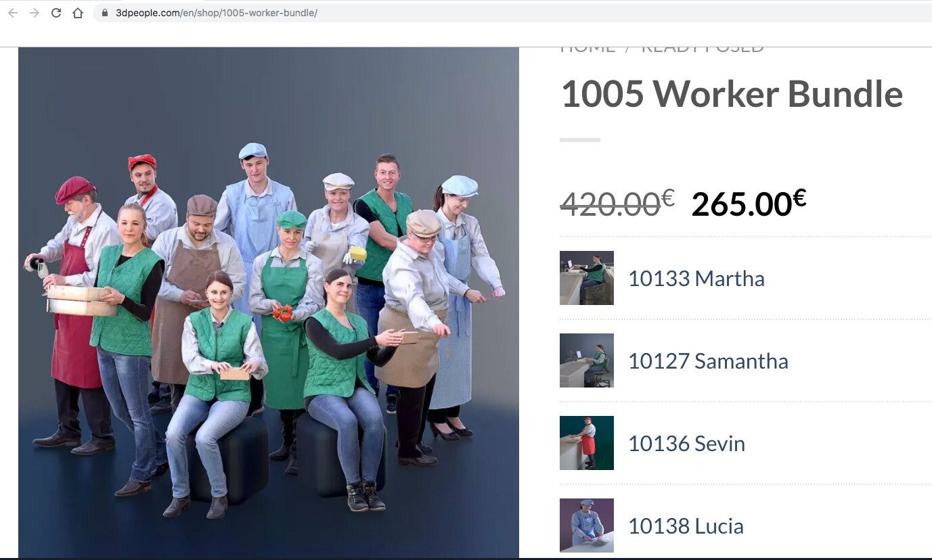Image resolution: width=932 pixels, height=560 pixels.
Task: Click the browser forward arrow
Action: click(35, 13)
